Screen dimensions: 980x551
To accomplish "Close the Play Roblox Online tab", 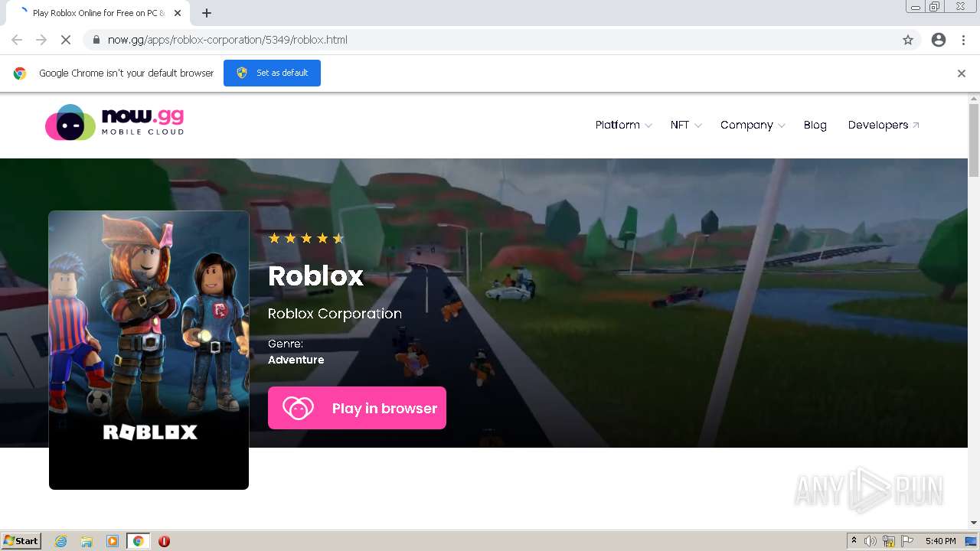I will tap(178, 13).
